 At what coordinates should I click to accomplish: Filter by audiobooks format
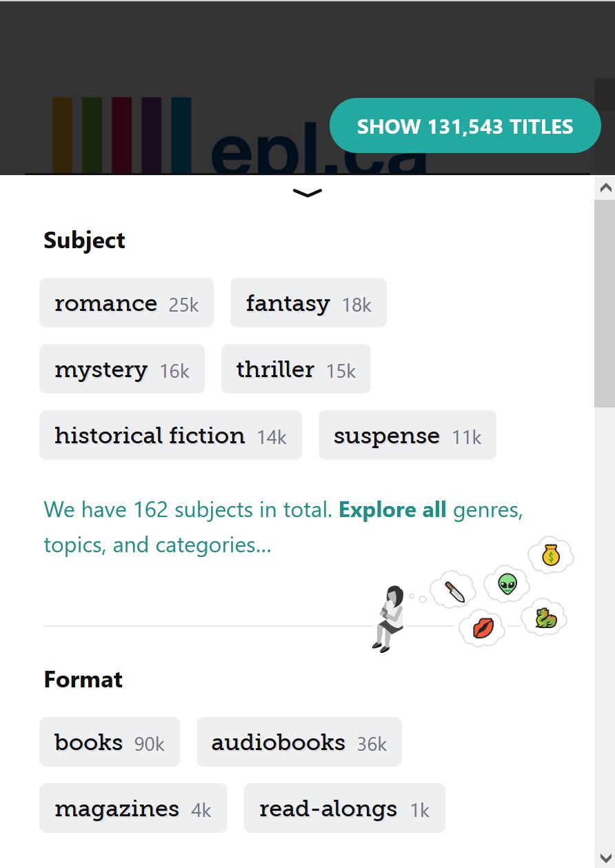[x=299, y=742]
